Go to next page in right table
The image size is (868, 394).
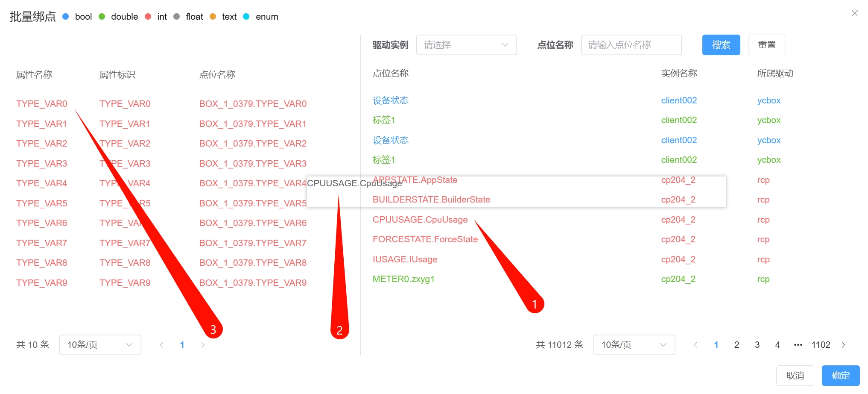(843, 345)
